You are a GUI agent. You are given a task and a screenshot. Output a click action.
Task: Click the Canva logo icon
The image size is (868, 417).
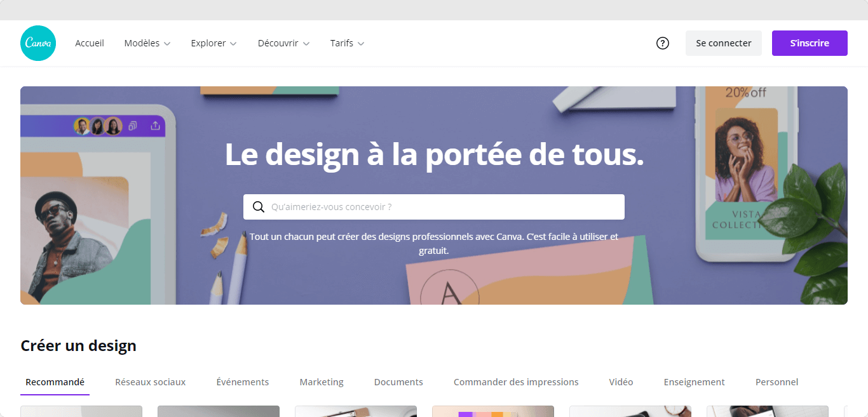pyautogui.click(x=38, y=43)
